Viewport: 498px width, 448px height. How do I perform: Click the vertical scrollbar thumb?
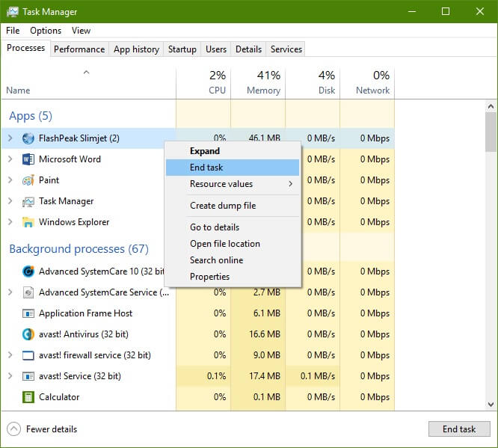491,132
